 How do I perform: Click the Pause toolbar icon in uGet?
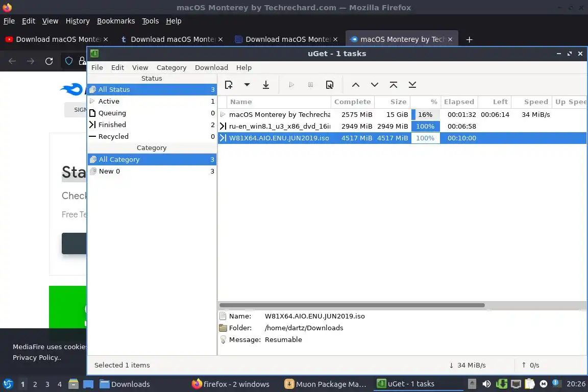point(310,85)
